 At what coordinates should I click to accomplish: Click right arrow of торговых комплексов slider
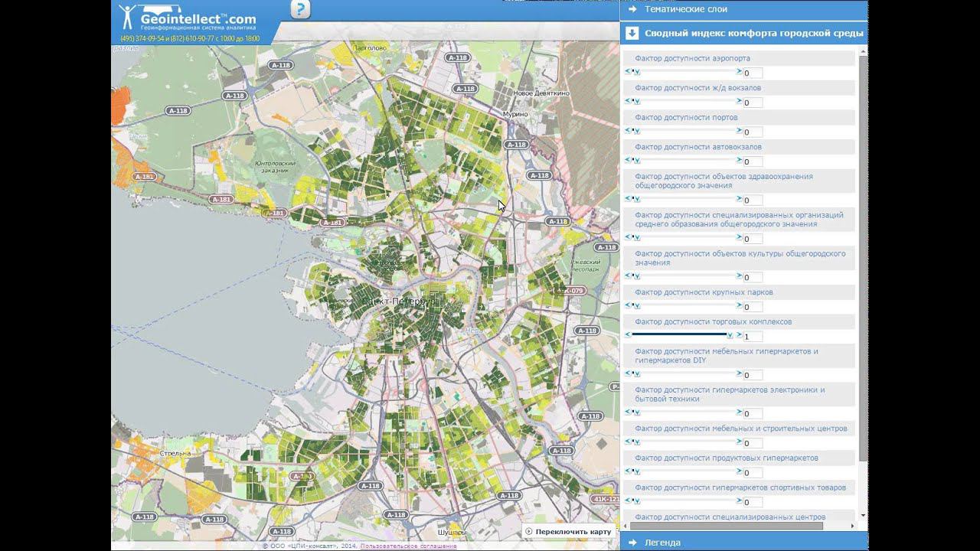[739, 334]
